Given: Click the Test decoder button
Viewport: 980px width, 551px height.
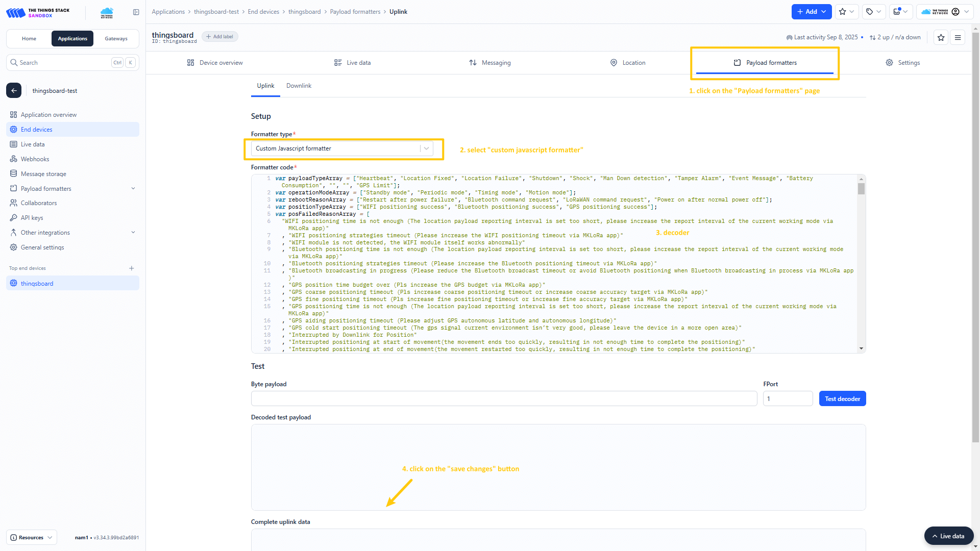Looking at the screenshot, I should tap(842, 399).
